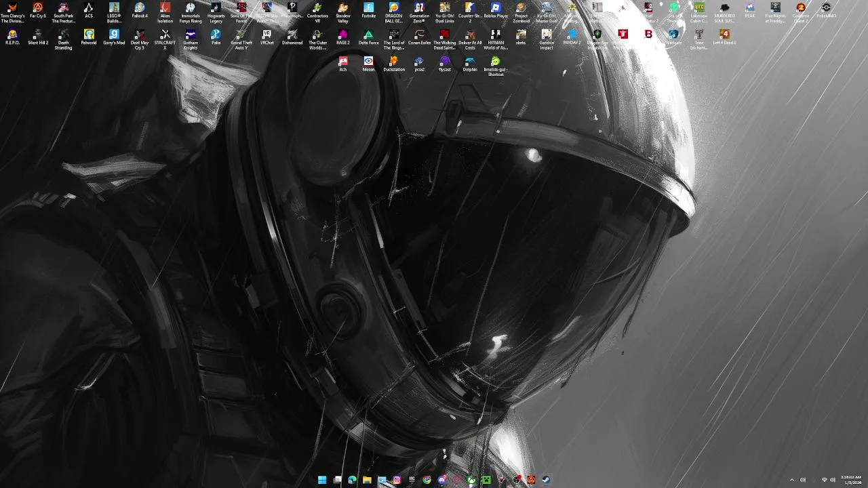The width and height of the screenshot is (868, 488).
Task: Select HITMAN World of Assassination icon
Action: coord(496,39)
